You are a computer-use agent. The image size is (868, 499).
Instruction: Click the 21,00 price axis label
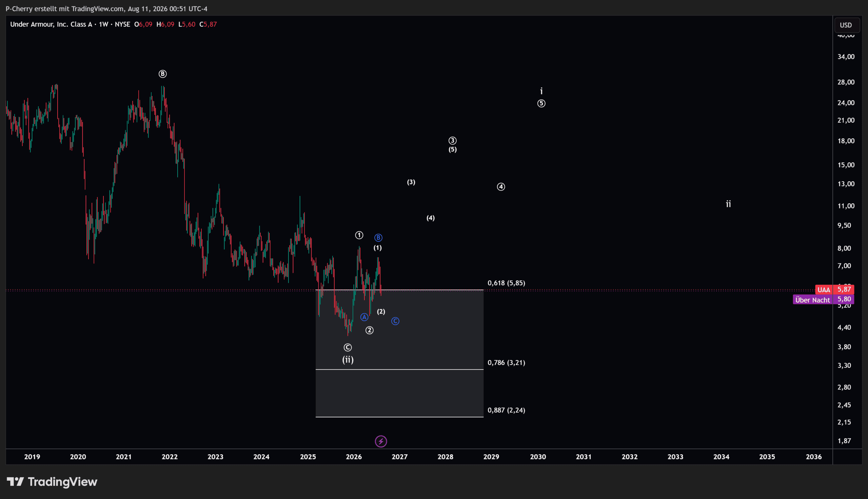[846, 120]
